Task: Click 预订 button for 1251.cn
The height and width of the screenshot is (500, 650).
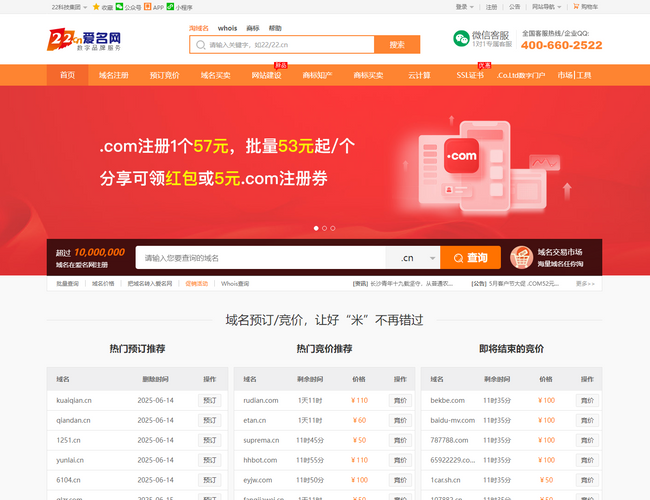Action: (x=210, y=440)
